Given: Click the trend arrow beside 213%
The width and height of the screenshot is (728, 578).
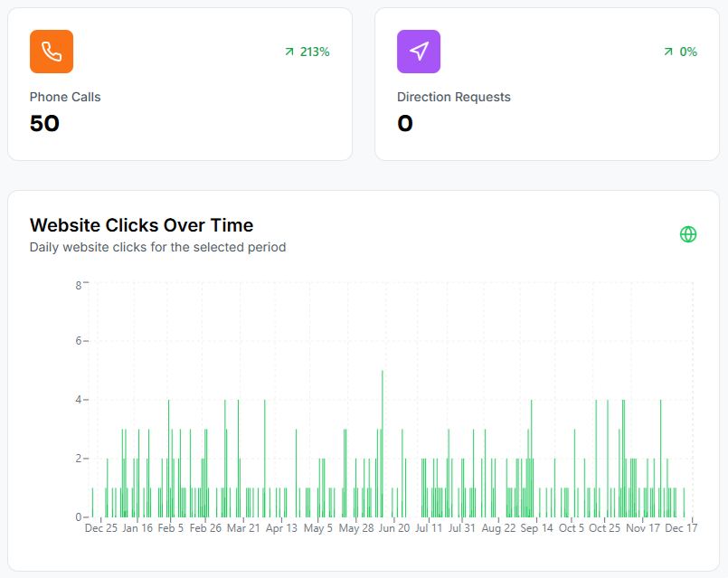Looking at the screenshot, I should click(x=289, y=52).
